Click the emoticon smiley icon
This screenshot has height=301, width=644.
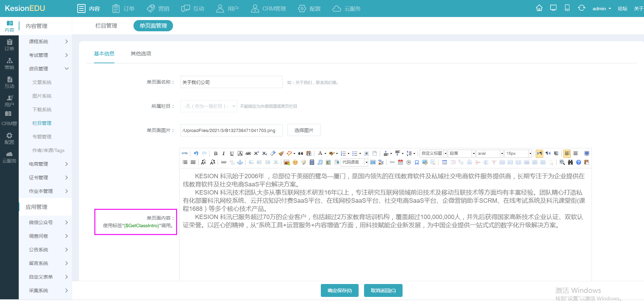click(x=295, y=162)
